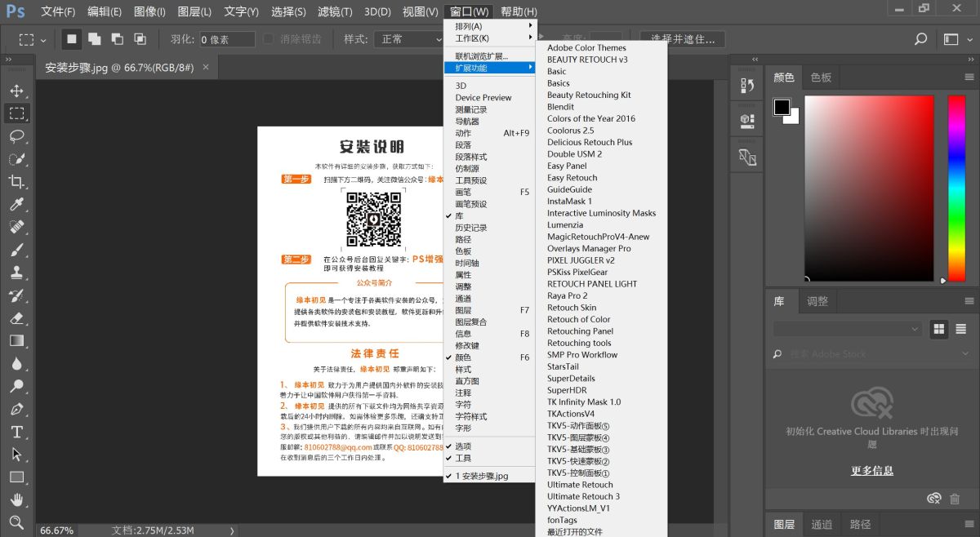Switch to the 色板 swatches tab
The width and height of the screenshot is (980, 537).
click(x=821, y=78)
